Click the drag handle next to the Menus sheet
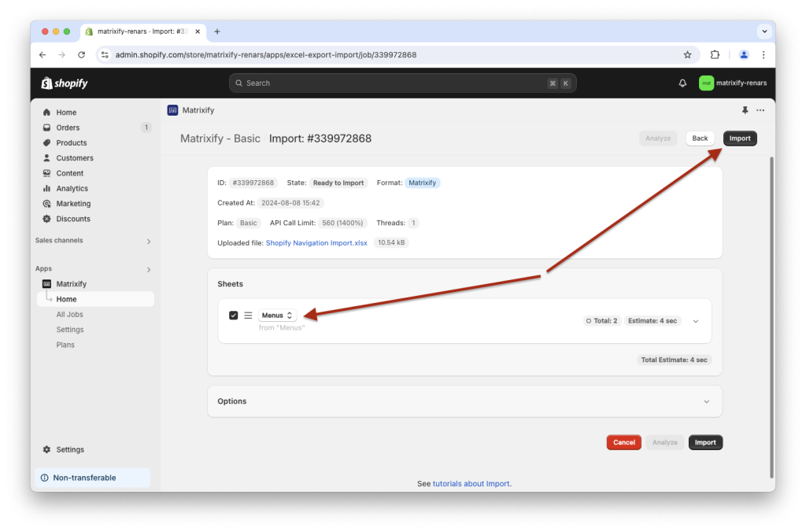Image resolution: width=806 pixels, height=532 pixels. tap(248, 314)
